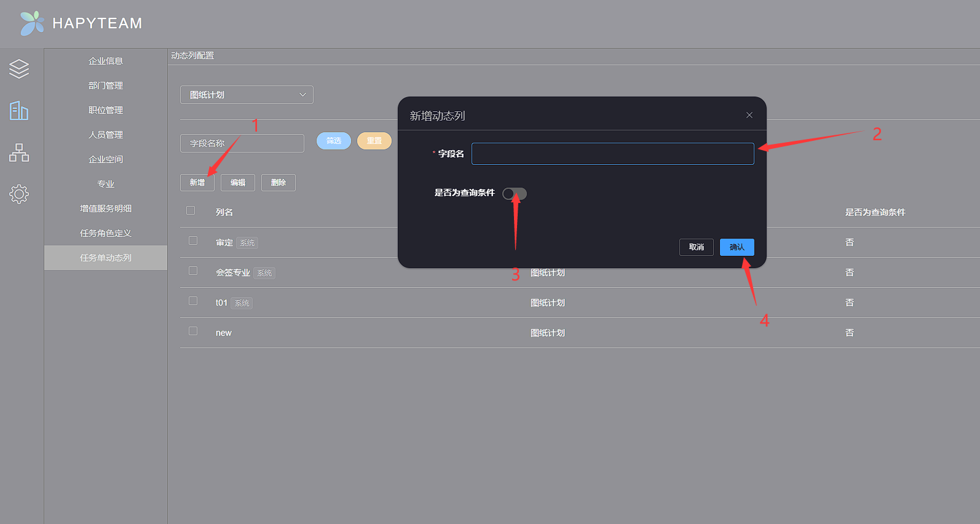Open the stacked layers sidebar icon
The image size is (980, 524).
(19, 69)
